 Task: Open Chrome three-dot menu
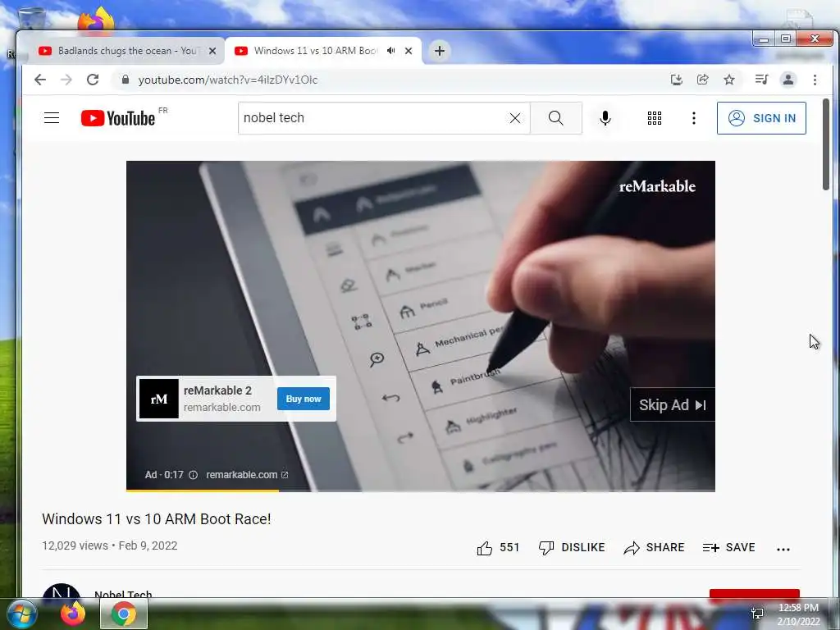coord(815,80)
